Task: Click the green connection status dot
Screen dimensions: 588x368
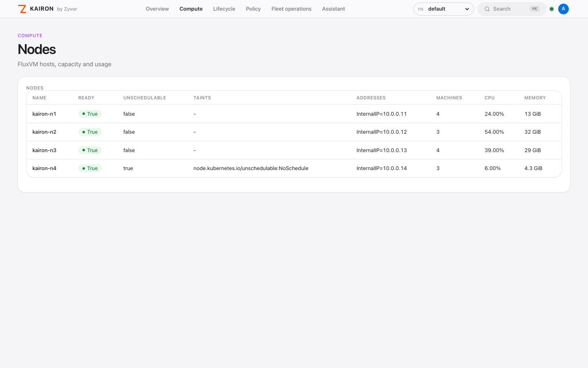Action: 552,9
